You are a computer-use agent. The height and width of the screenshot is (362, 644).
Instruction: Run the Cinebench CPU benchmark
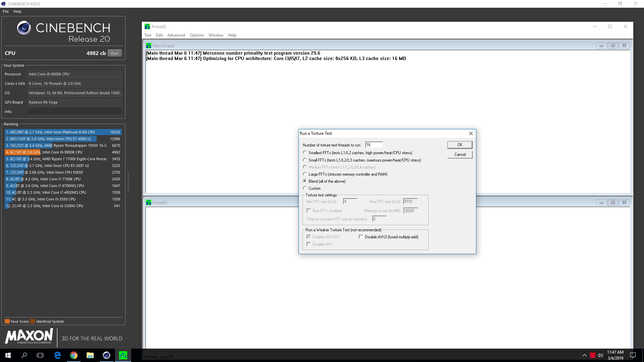(115, 53)
